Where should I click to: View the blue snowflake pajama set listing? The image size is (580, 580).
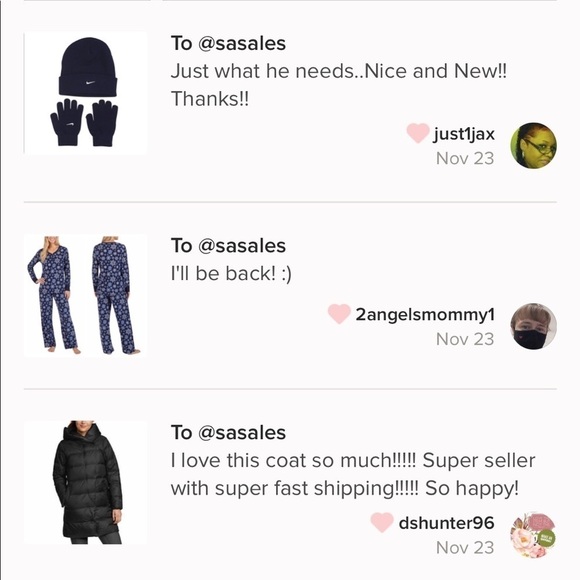click(85, 296)
